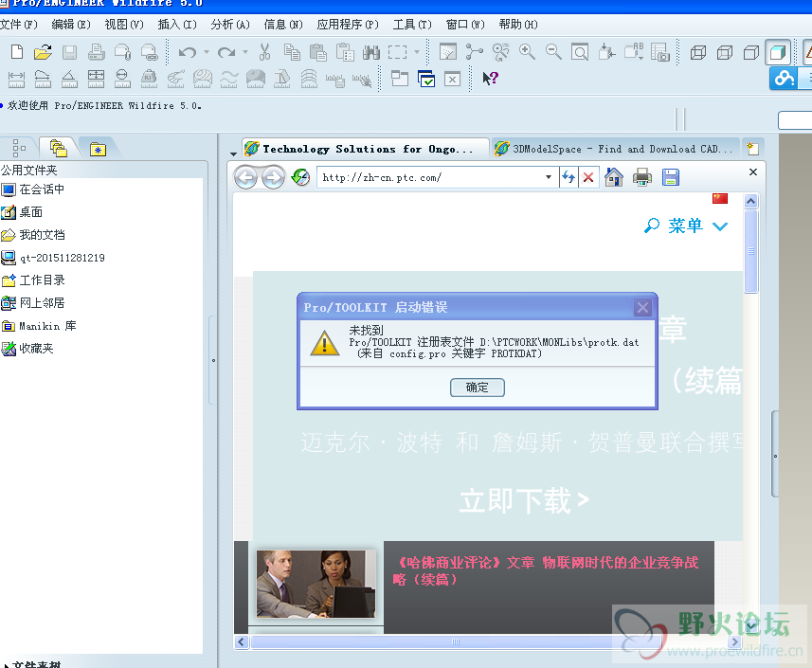
Task: Expand the 菜单 chevron on webpage
Action: 720,226
